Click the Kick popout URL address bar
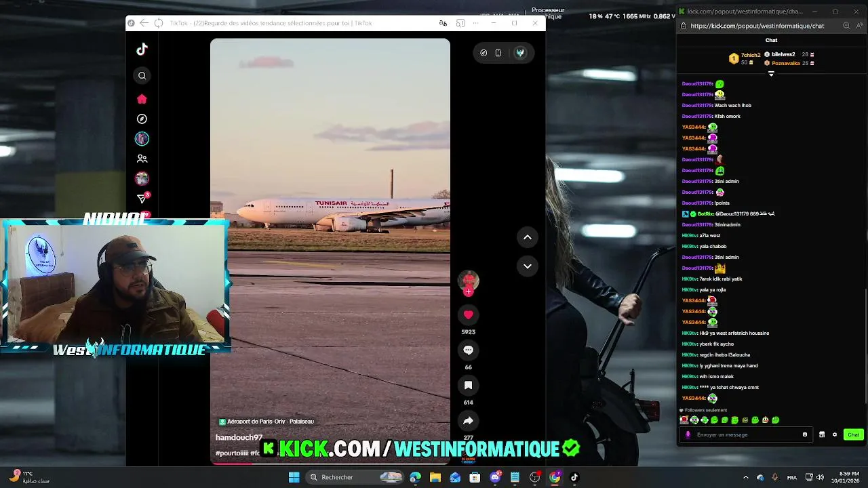 [x=757, y=26]
